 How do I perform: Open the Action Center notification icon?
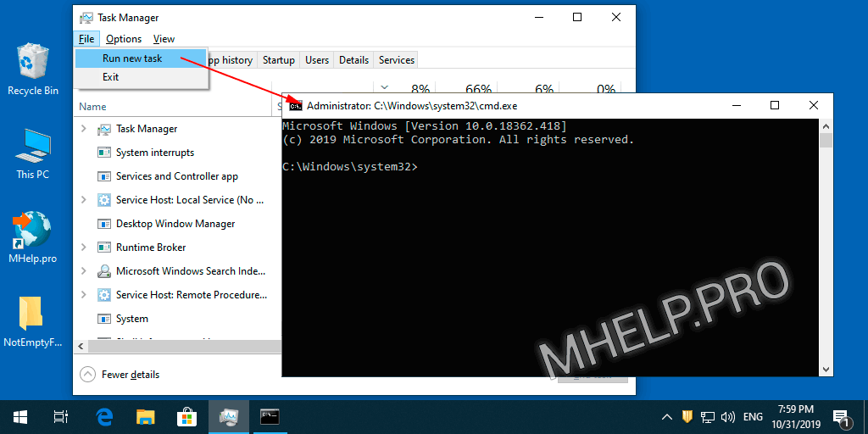click(841, 417)
